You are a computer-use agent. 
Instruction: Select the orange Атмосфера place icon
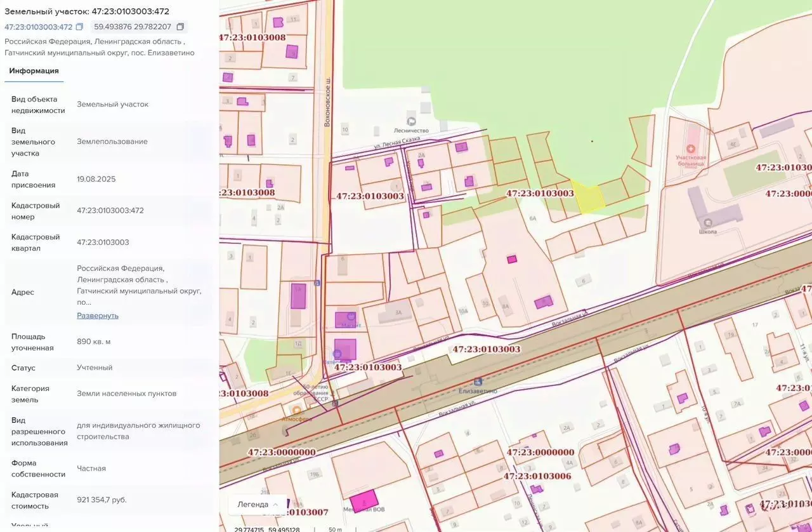(297, 411)
